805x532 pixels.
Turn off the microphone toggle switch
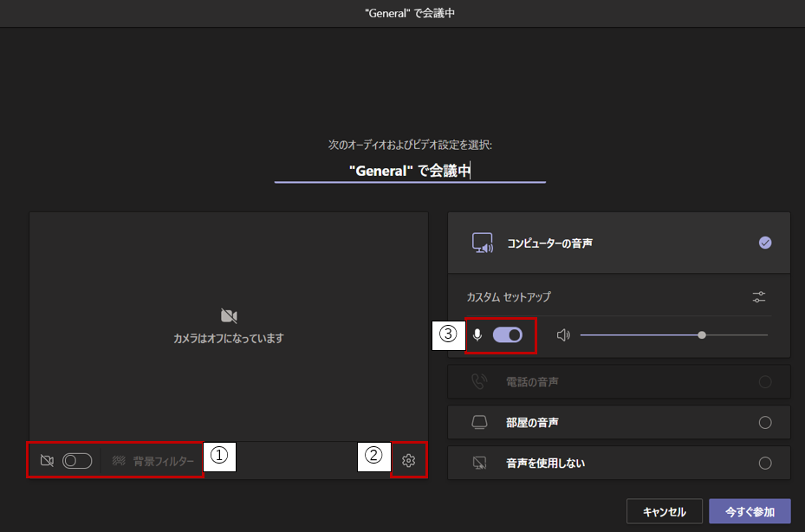[508, 335]
